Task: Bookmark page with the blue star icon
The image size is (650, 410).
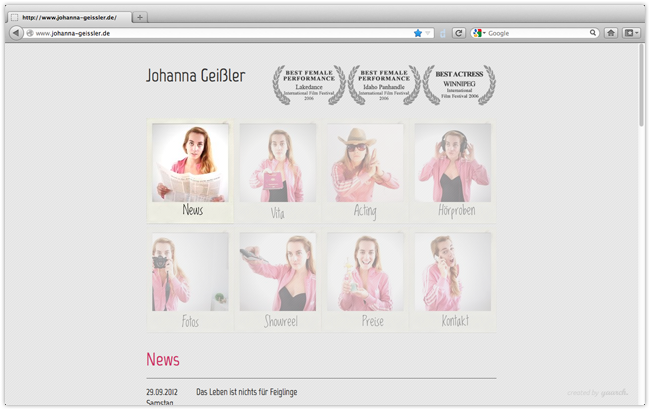Action: click(x=417, y=33)
